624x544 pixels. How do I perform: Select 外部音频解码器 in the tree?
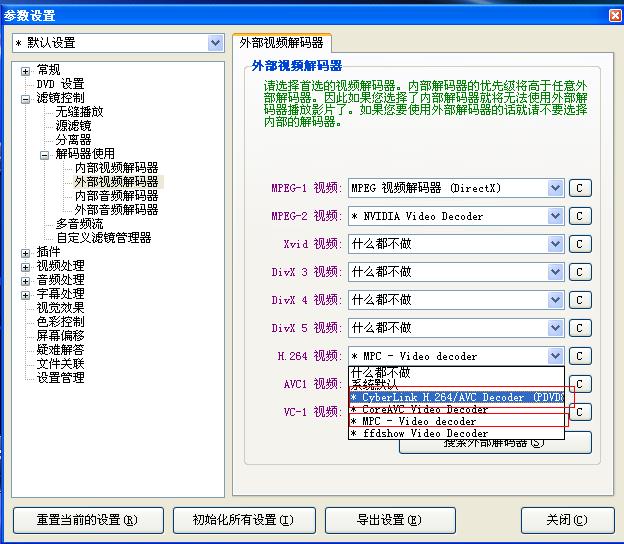116,210
